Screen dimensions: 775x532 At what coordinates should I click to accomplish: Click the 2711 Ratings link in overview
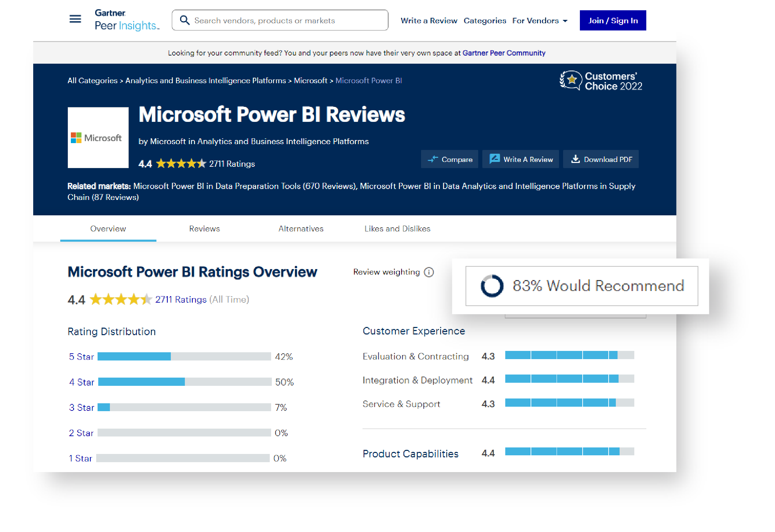point(181,300)
